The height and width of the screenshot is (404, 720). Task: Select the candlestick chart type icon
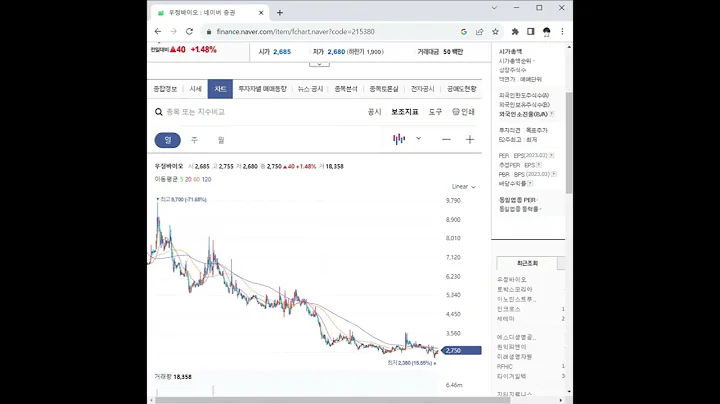(399, 139)
